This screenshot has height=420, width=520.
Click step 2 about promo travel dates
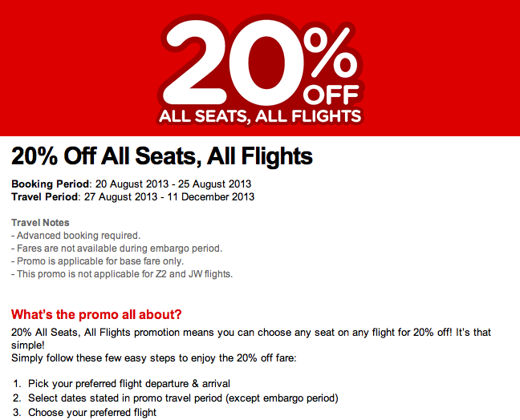click(176, 398)
